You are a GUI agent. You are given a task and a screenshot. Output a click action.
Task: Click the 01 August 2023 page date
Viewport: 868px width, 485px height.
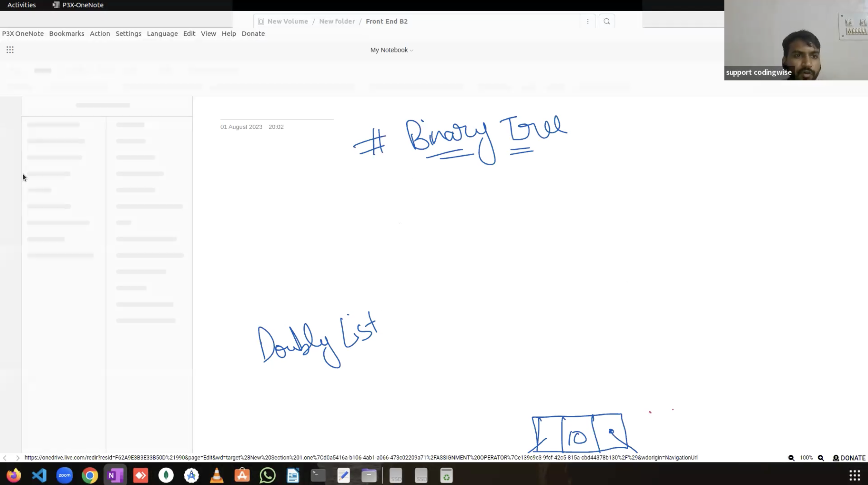[x=241, y=127]
